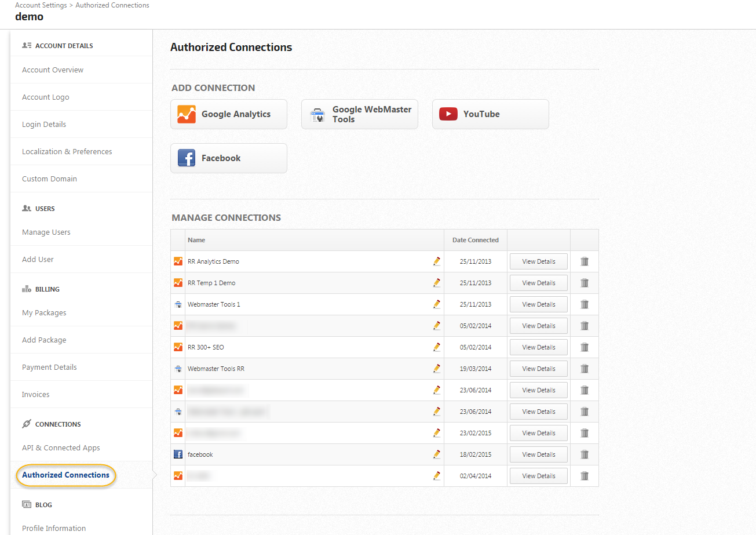756x535 pixels.
Task: Click the Facebook logo in Add Connection
Action: click(187, 158)
